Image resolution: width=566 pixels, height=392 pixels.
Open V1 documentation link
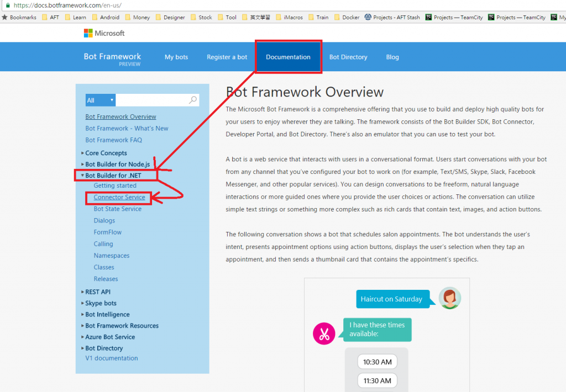tap(111, 358)
